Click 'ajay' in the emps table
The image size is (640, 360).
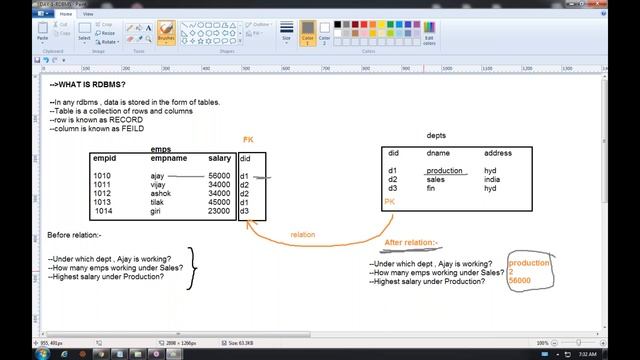(157, 176)
